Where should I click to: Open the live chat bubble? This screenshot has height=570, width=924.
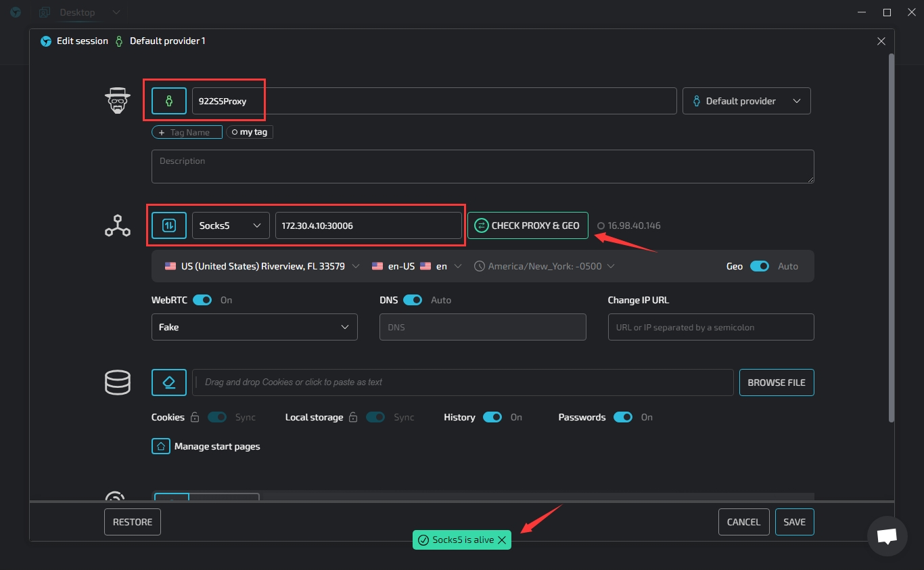coord(887,536)
